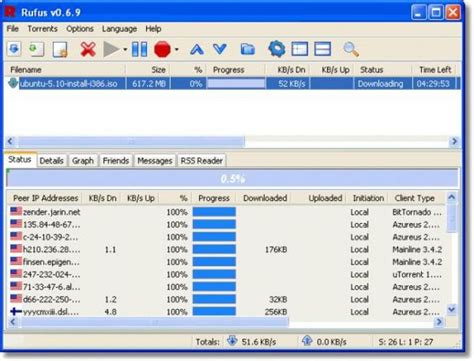Select peer 71-33-47-6.al...

click(52, 287)
